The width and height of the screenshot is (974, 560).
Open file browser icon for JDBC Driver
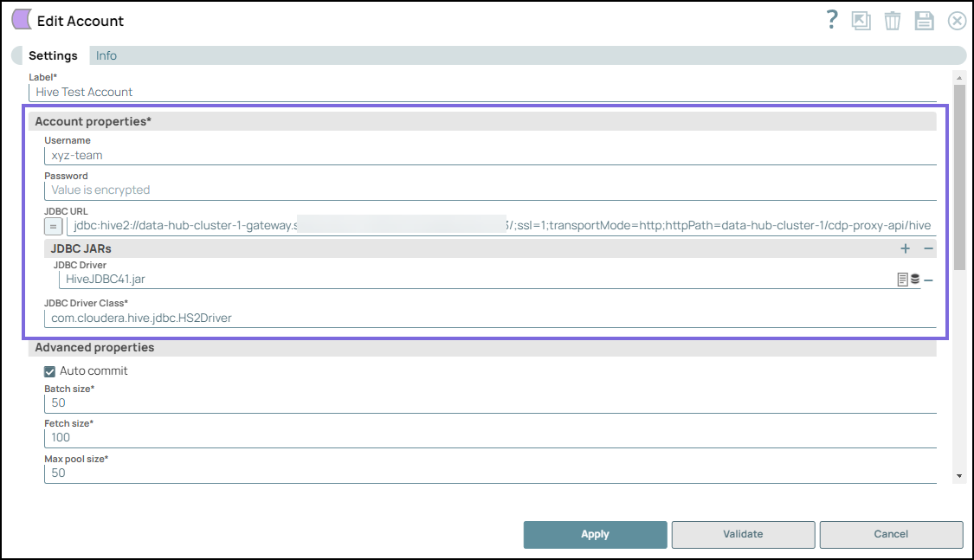[903, 280]
